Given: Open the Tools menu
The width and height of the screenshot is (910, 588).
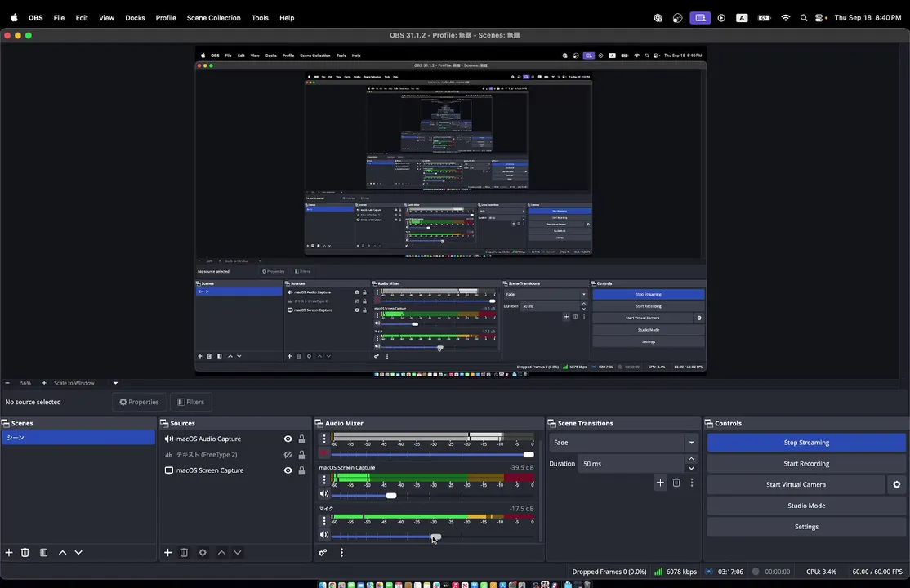Looking at the screenshot, I should 260,18.
